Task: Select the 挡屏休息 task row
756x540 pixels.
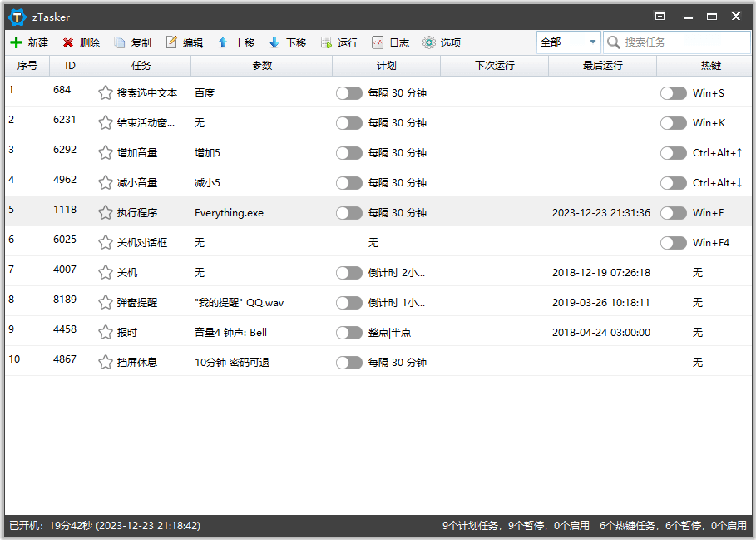Action: click(137, 363)
